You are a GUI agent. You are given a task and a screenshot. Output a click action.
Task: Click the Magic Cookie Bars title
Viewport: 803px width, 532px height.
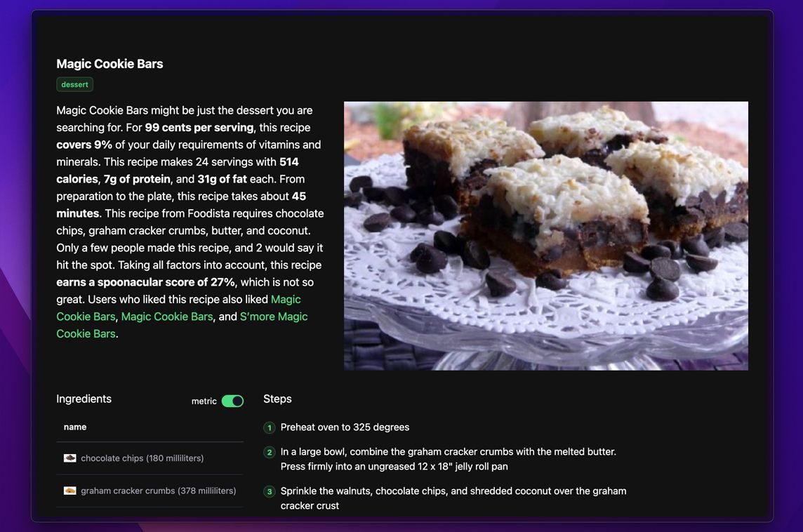click(x=109, y=63)
